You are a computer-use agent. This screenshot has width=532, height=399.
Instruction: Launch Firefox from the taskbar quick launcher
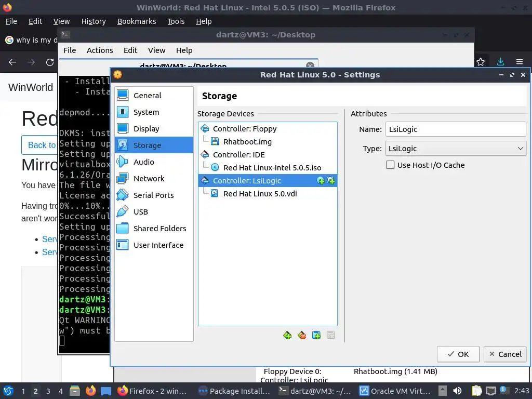coord(90,391)
